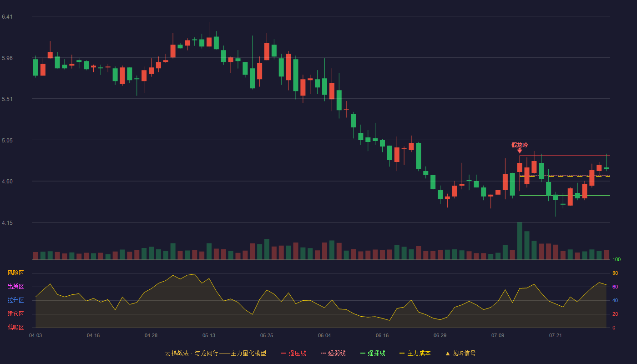Click the 60 indicator axis value
The width and height of the screenshot is (637, 364).
615,287
